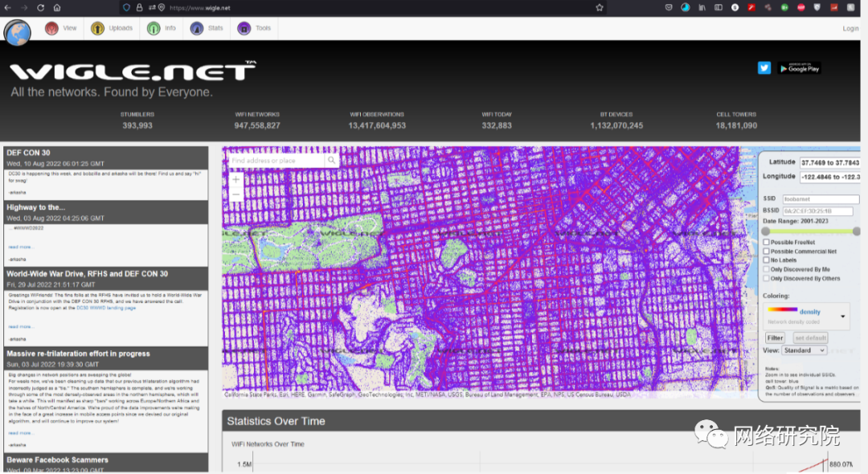Click the BT Devices count 1,132,070,245
Screen dimensions: 868x474
click(x=616, y=125)
